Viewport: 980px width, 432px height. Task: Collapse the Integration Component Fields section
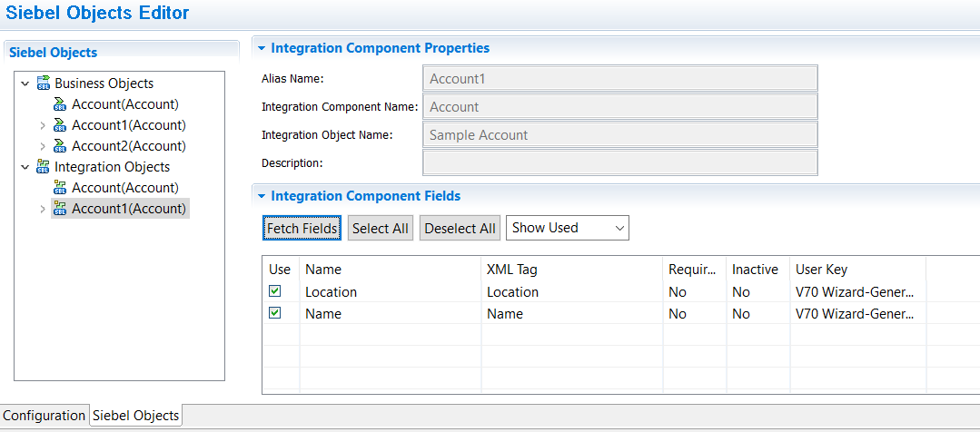[x=262, y=196]
